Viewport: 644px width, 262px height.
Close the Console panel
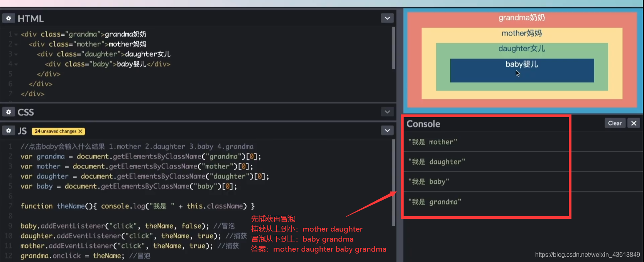coord(634,123)
